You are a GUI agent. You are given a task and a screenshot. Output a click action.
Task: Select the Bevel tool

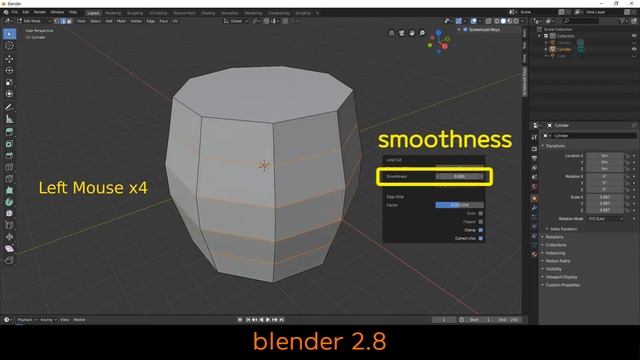[9, 156]
